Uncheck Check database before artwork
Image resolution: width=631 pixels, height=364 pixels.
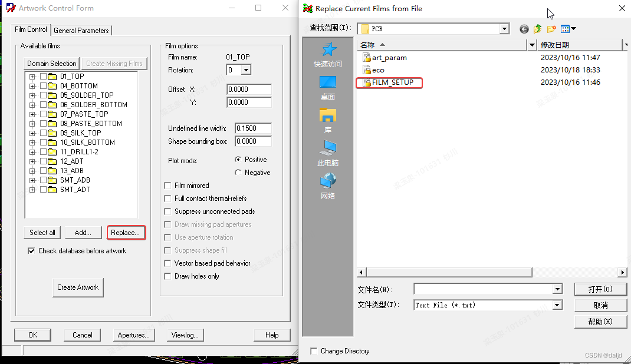[x=32, y=251]
